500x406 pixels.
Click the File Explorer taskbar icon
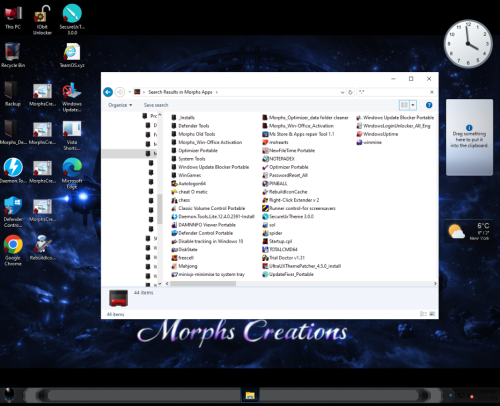tap(250, 395)
